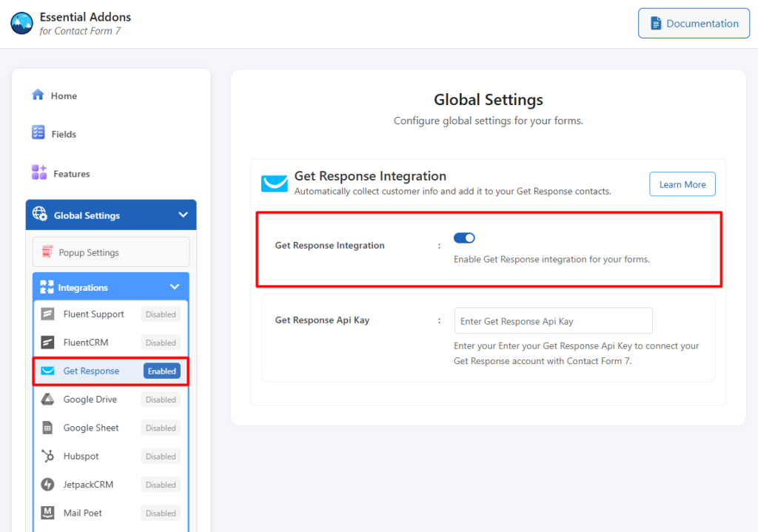Click the 'Global Settings' page heading
This screenshot has width=758, height=532.
point(489,100)
